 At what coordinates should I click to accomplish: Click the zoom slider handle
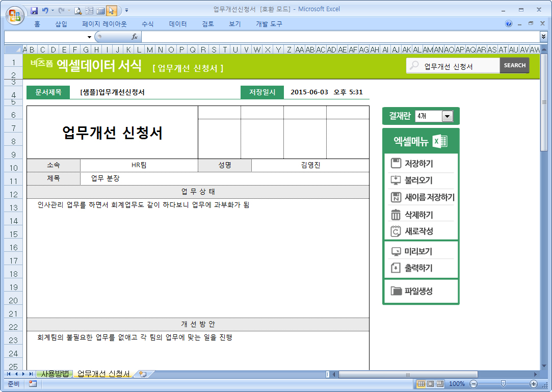point(503,384)
